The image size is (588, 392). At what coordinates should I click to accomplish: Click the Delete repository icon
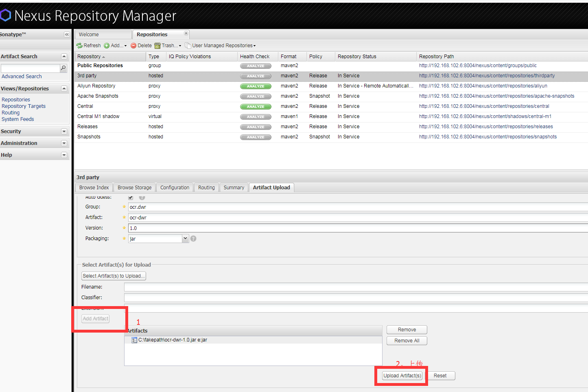[x=133, y=46]
